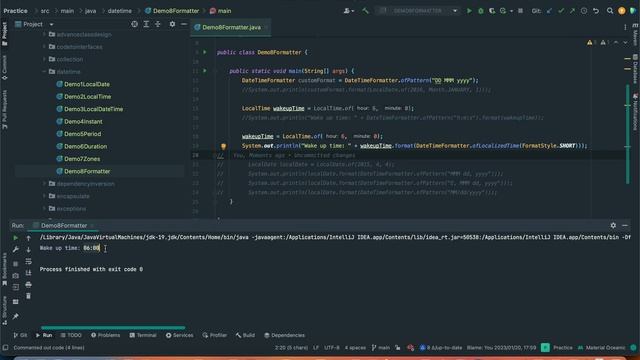
Task: Toggle the Pin Tab pushpin icon
Action: click(x=16, y=316)
